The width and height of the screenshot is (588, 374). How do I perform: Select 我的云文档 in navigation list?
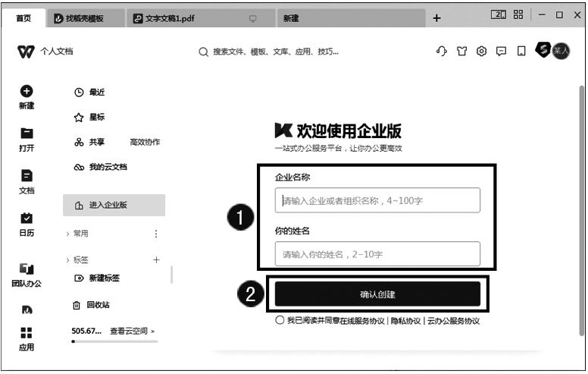pyautogui.click(x=107, y=167)
